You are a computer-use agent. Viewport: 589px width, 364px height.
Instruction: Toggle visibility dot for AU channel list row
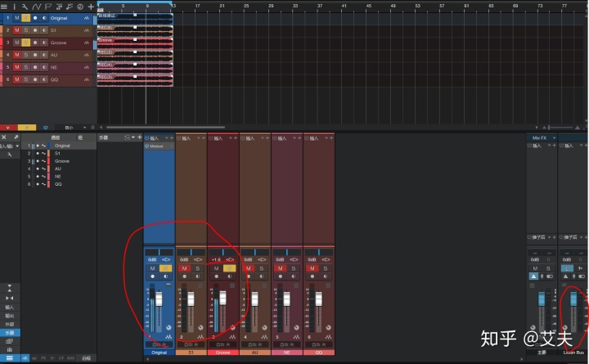[x=38, y=169]
